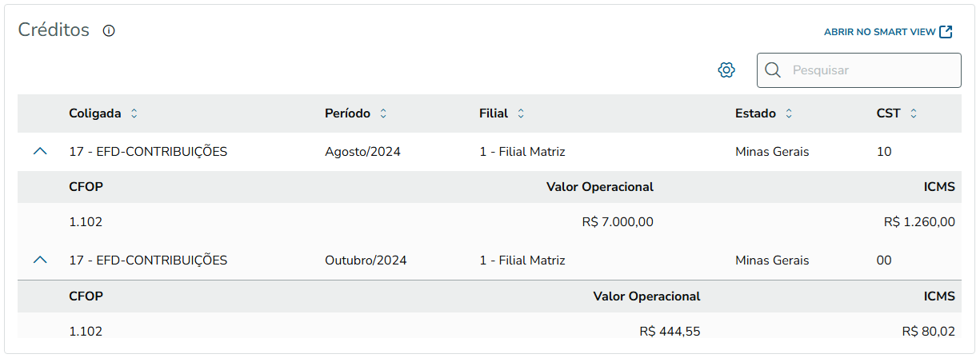Click the Coligada column header

point(95,113)
